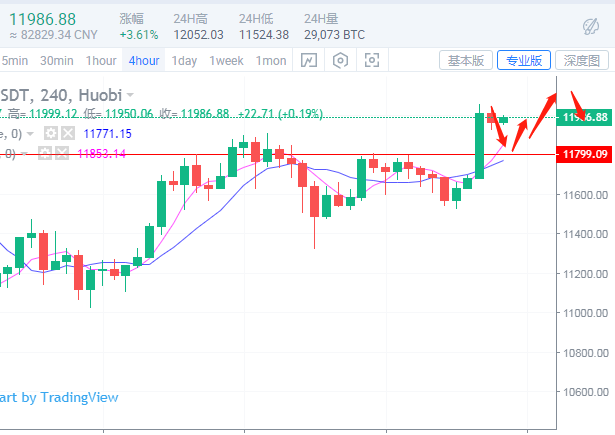Select the 1day timeframe
This screenshot has width=615, height=435.
(x=184, y=61)
